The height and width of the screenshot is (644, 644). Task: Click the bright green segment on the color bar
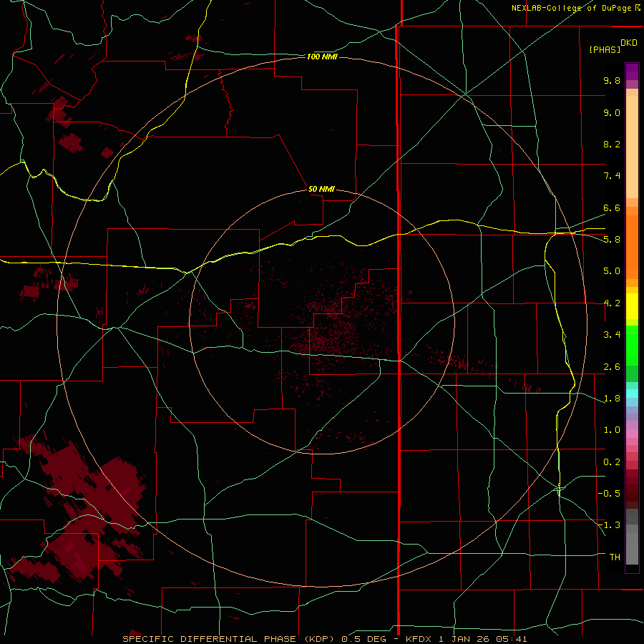[x=632, y=346]
